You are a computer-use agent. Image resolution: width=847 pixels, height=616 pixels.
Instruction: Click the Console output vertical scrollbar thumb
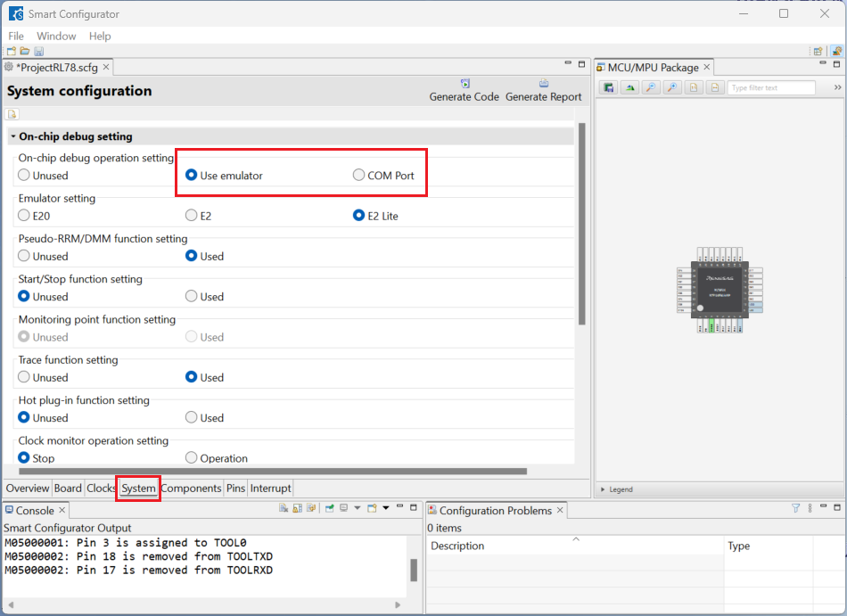point(414,571)
